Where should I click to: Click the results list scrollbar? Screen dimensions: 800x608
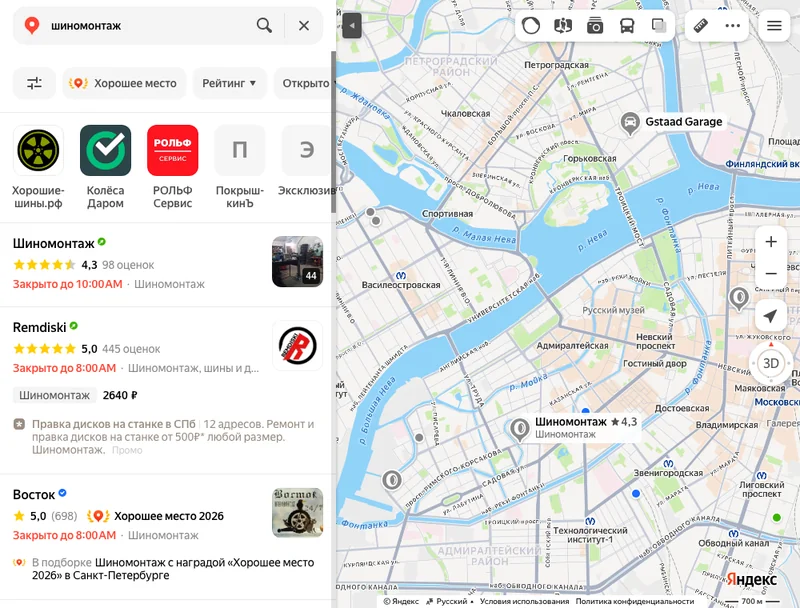point(333,132)
